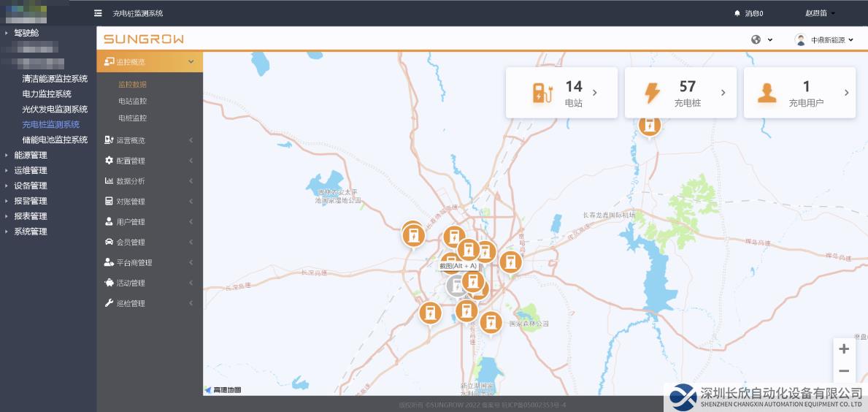This screenshot has height=412, width=868.
Task: Open the 中鼎新能源 user account dropdown
Action: pos(825,40)
